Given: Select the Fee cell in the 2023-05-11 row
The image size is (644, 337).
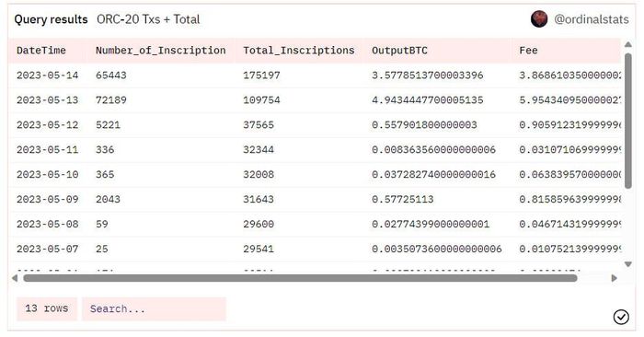Looking at the screenshot, I should tap(570, 149).
